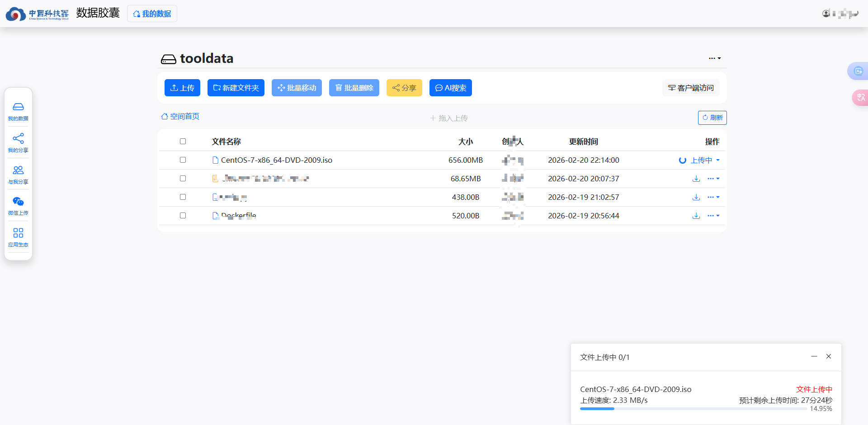Click the user account avatar icon
This screenshot has width=868, height=425.
pyautogui.click(x=826, y=14)
